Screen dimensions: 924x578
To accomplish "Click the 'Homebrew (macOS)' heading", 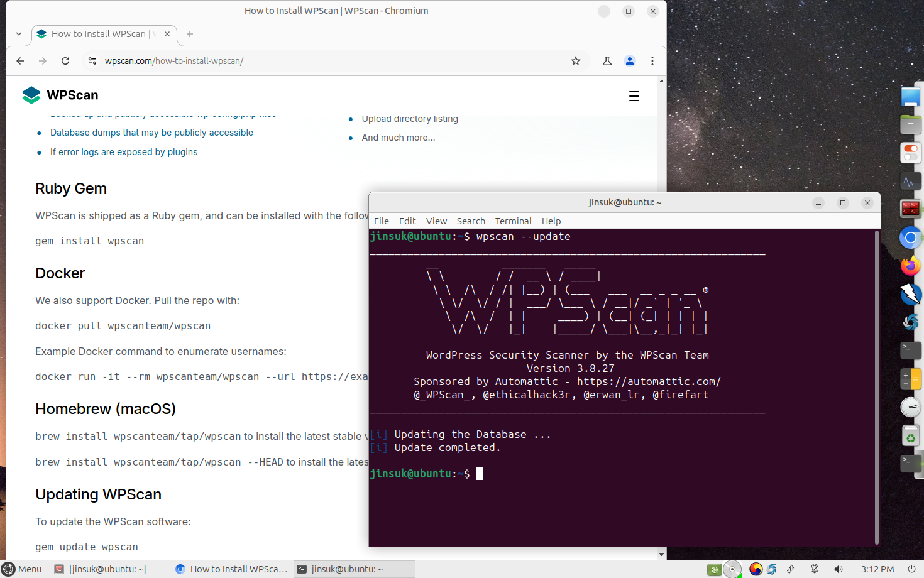I will (106, 409).
